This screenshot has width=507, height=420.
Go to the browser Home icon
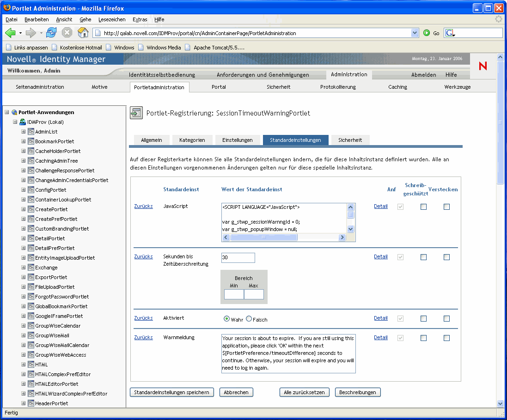83,32
